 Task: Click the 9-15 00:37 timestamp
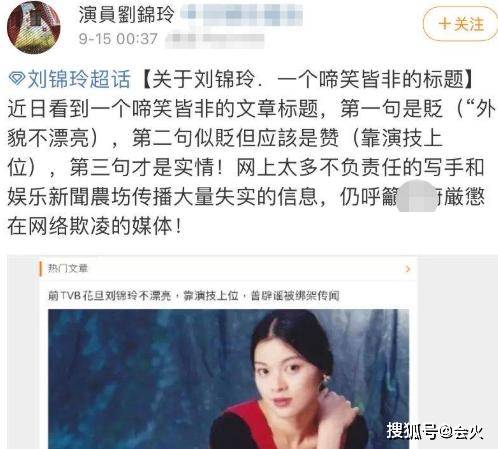click(x=118, y=39)
